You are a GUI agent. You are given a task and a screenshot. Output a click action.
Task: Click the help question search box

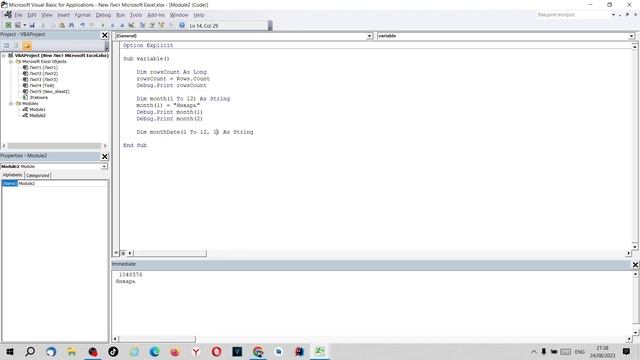click(573, 15)
